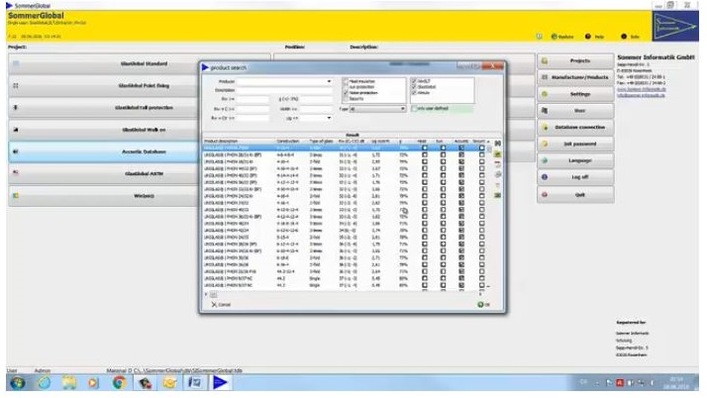
Task: Open the Ug <= dropdown
Action: click(329, 118)
